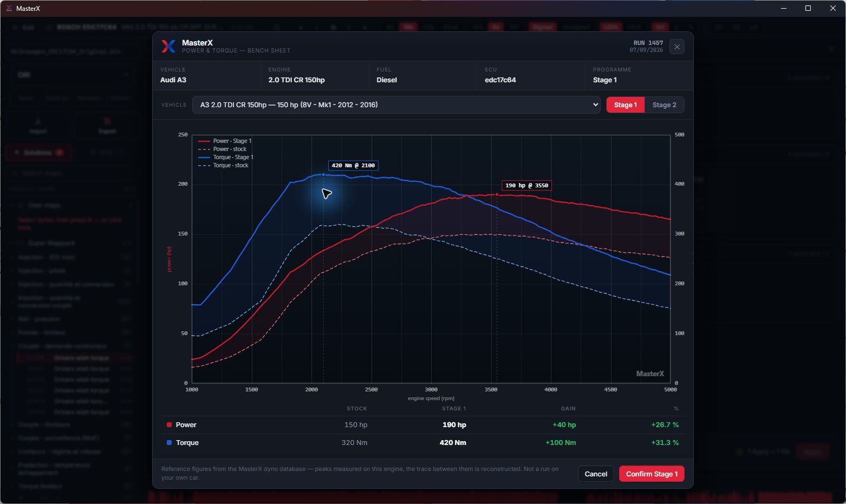This screenshot has width=846, height=504.
Task: Click the blue Torque color square
Action: click(x=170, y=443)
